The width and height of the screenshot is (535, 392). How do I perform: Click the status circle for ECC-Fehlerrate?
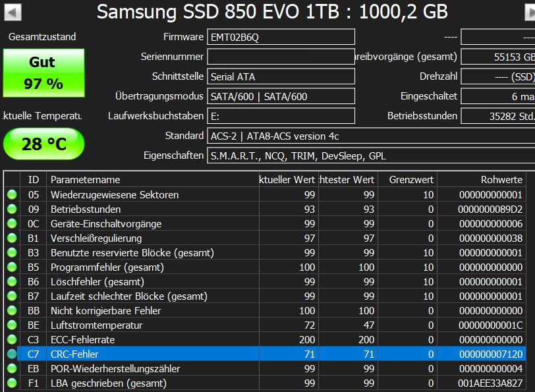12,339
